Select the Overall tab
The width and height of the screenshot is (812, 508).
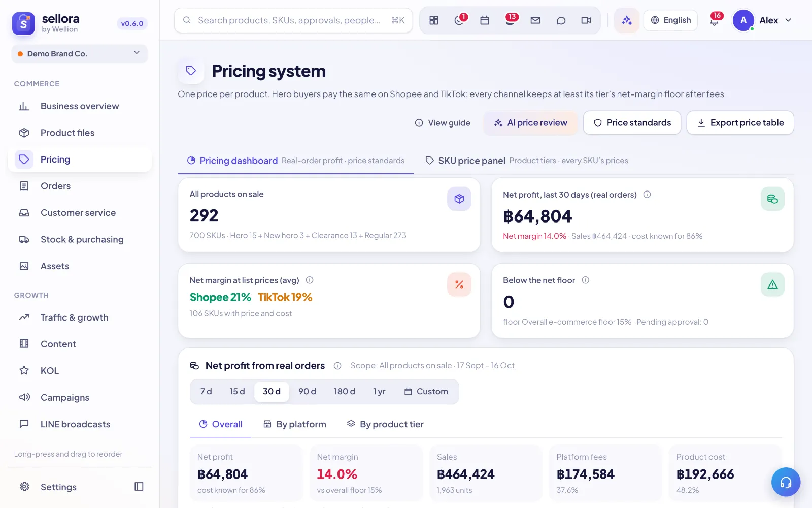click(x=221, y=424)
